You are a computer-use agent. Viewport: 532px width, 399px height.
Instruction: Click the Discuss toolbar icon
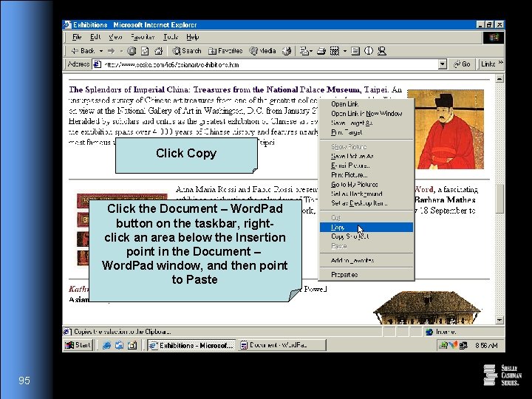pos(355,51)
